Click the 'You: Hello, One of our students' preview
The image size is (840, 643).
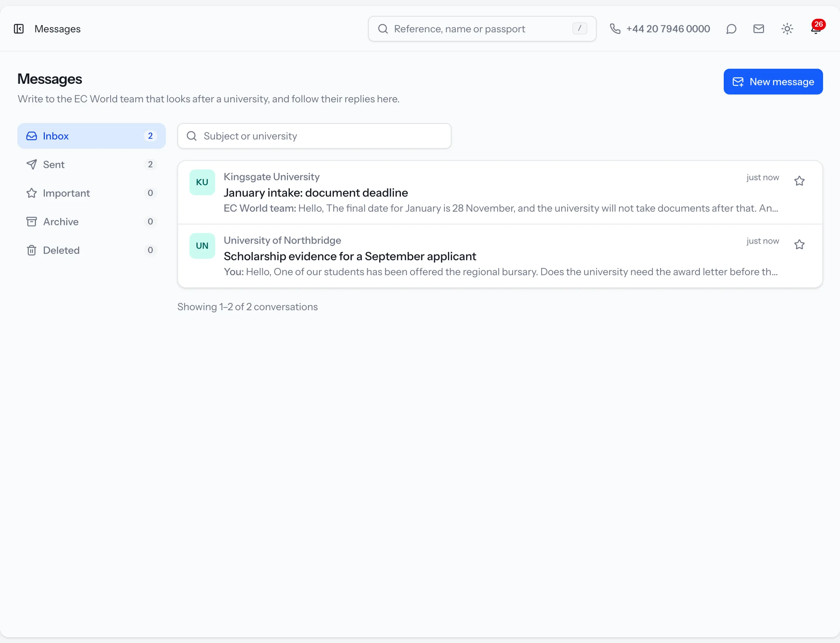click(500, 272)
